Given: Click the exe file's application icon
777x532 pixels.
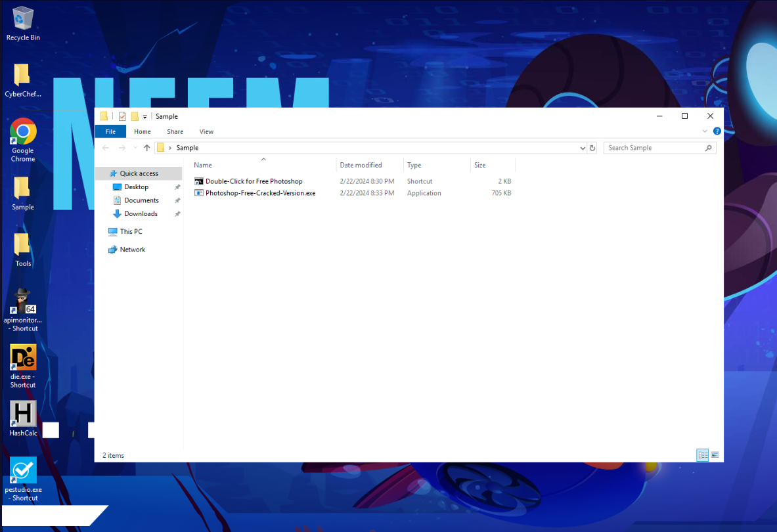Looking at the screenshot, I should point(199,193).
